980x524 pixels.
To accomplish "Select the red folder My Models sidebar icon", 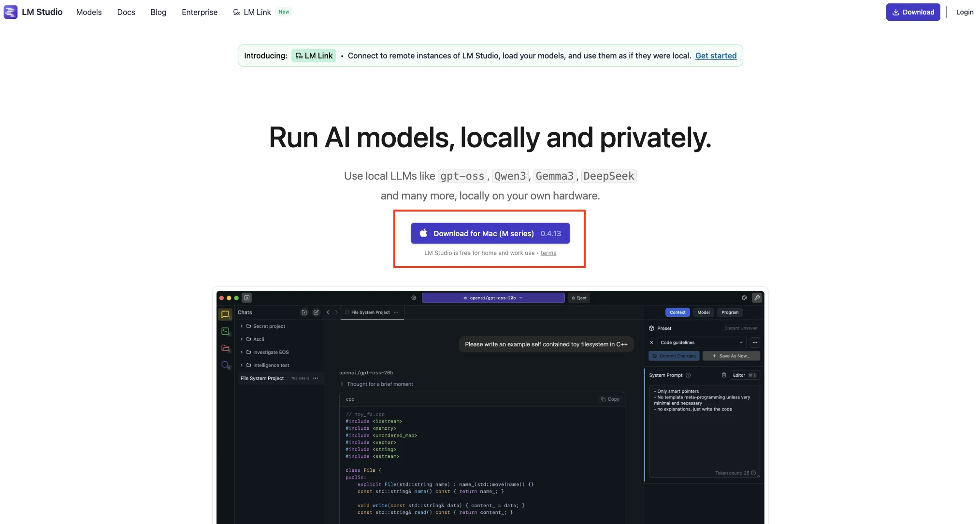I will [x=225, y=348].
